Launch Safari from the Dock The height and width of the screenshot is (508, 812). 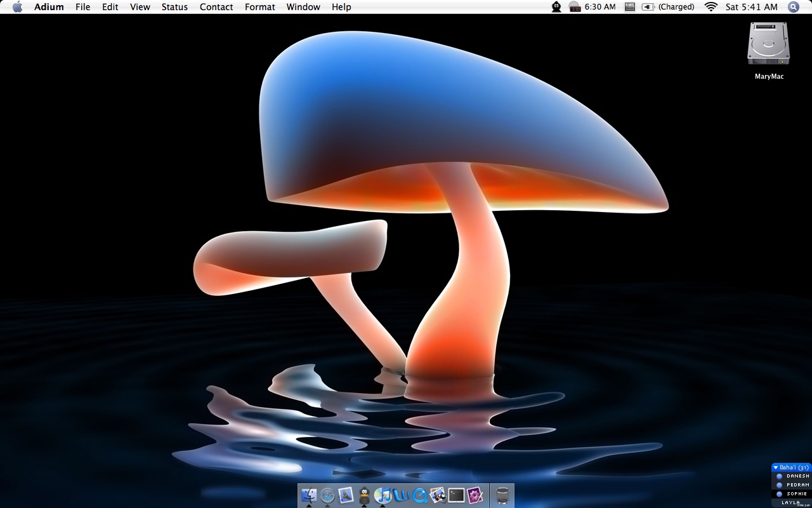pos(327,495)
